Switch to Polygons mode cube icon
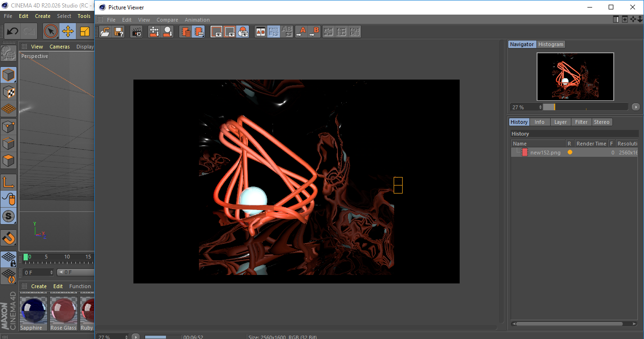Image resolution: width=644 pixels, height=339 pixels. pos(8,161)
